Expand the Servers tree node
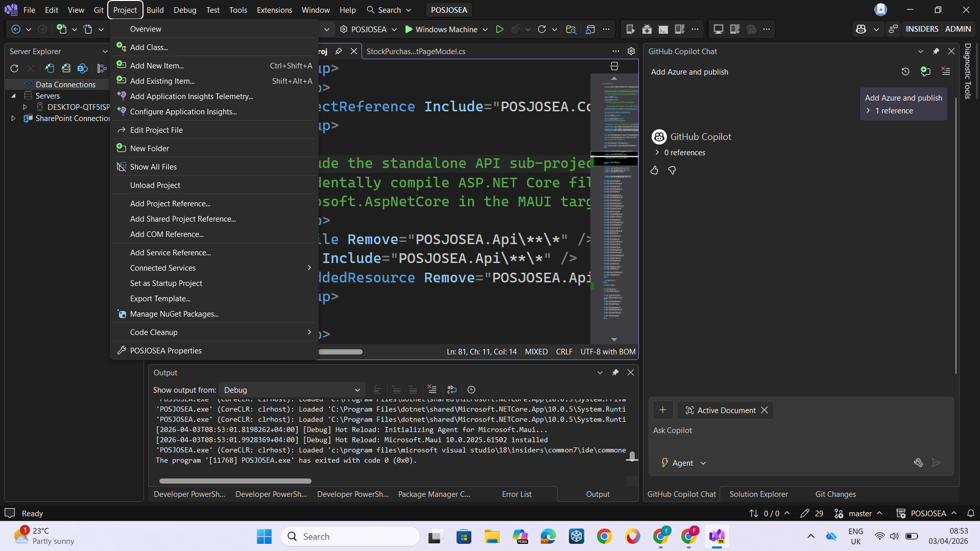 [14, 96]
